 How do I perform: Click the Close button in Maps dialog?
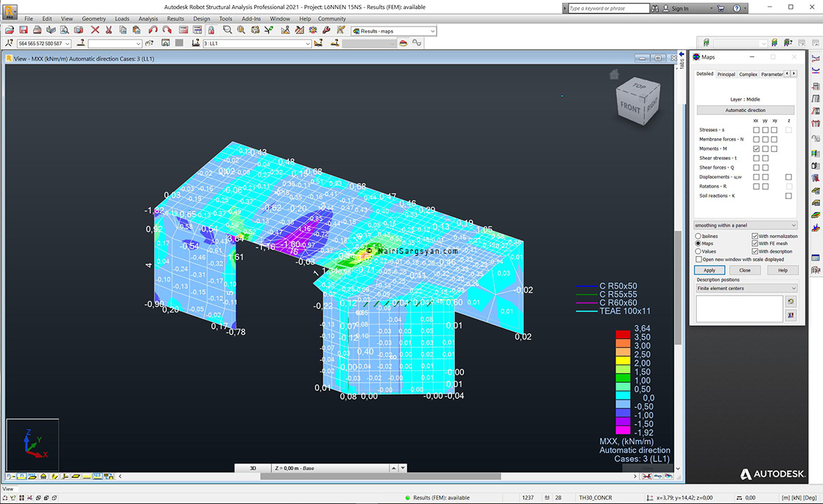pyautogui.click(x=744, y=271)
